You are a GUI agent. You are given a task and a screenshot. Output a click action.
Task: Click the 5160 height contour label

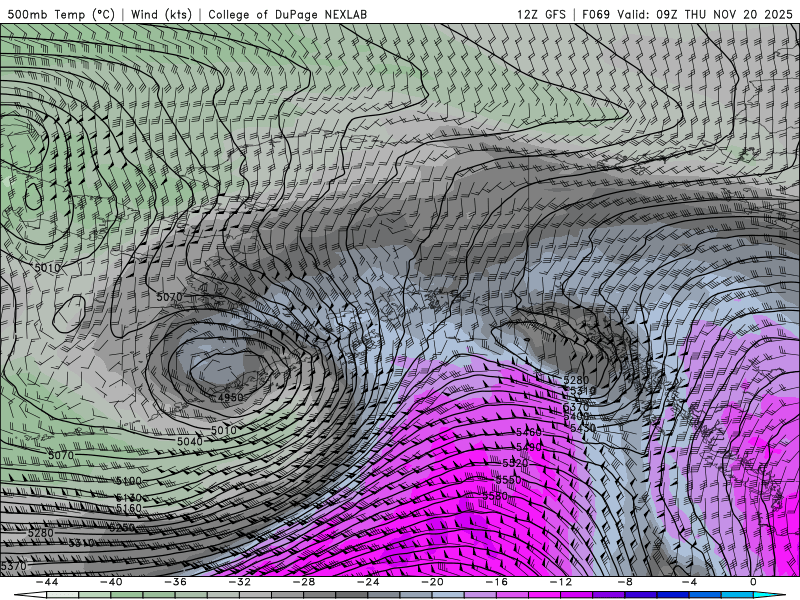[129, 508]
